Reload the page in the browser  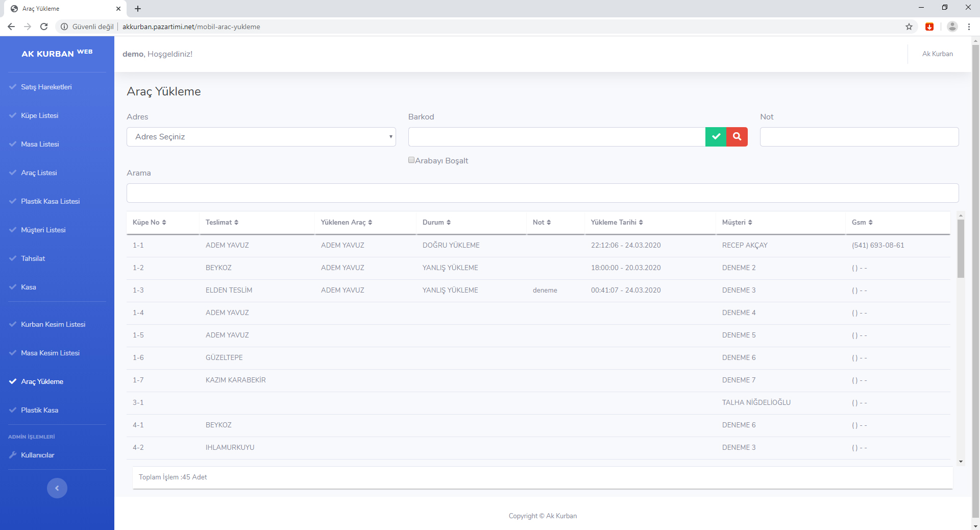(x=44, y=27)
